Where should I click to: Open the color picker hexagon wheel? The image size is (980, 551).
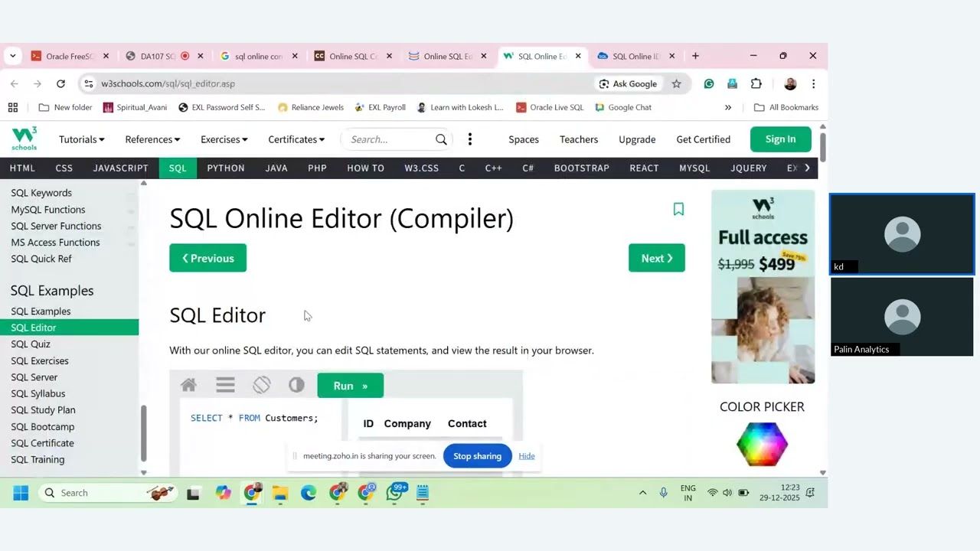tap(762, 444)
